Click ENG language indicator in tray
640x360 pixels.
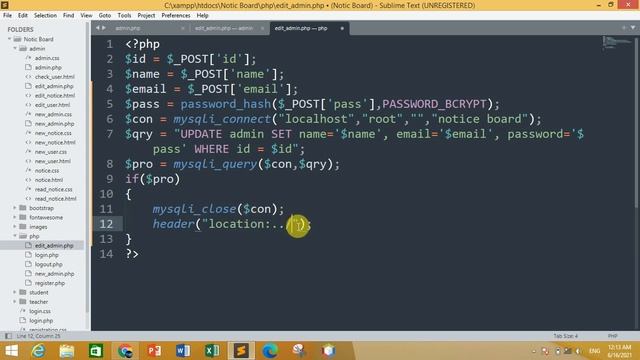point(594,351)
